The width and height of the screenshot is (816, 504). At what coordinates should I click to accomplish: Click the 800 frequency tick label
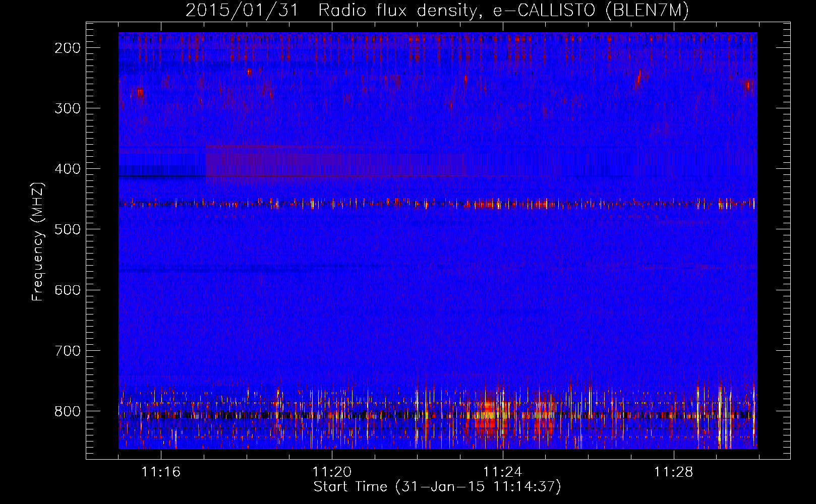pos(67,411)
